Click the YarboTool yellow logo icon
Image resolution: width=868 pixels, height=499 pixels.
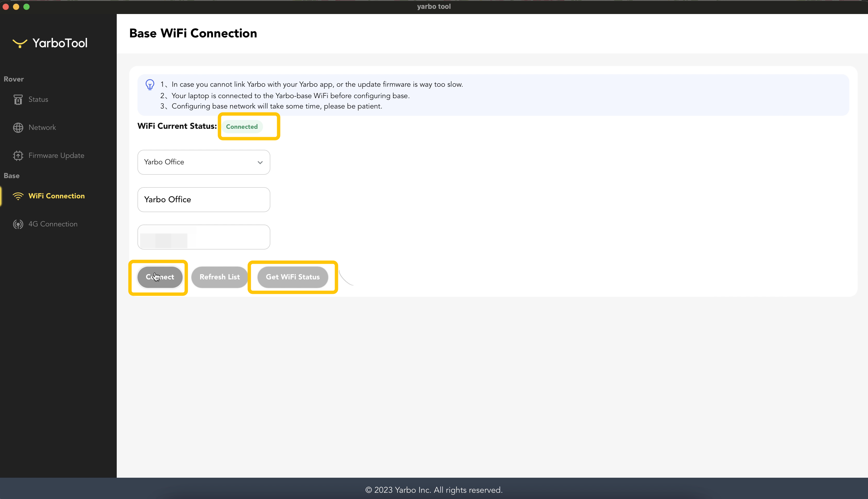point(20,43)
